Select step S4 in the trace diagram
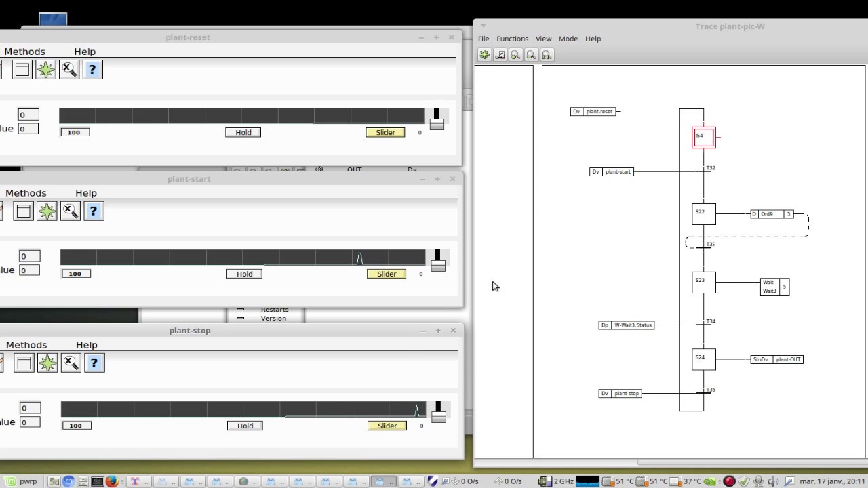868x488 pixels. [704, 137]
